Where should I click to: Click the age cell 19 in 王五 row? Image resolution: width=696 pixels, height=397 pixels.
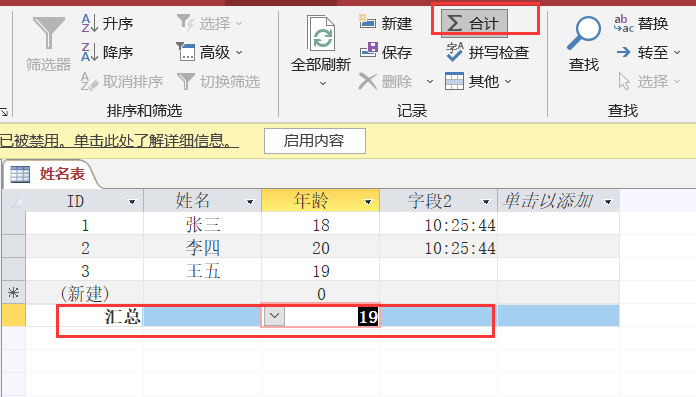pos(320,270)
